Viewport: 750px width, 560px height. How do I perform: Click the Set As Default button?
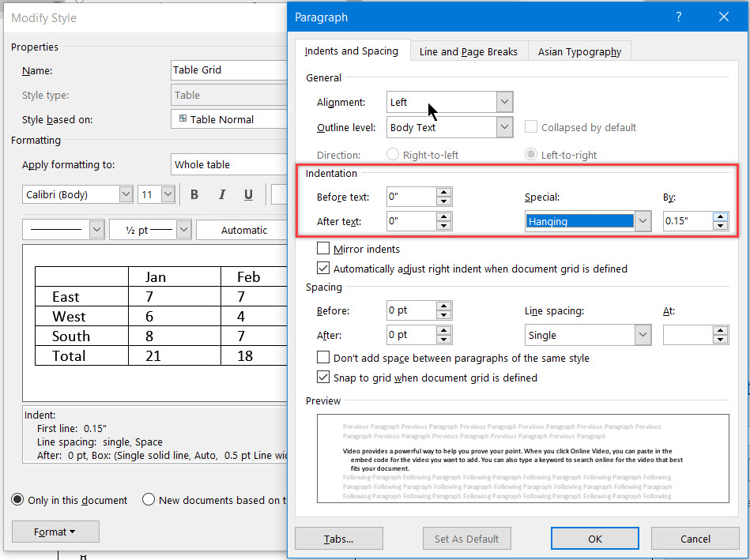point(467,539)
